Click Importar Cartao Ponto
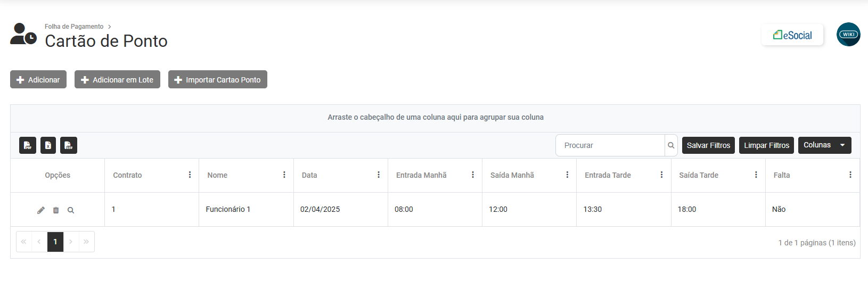Viewport: 868px width, 289px height. [218, 80]
